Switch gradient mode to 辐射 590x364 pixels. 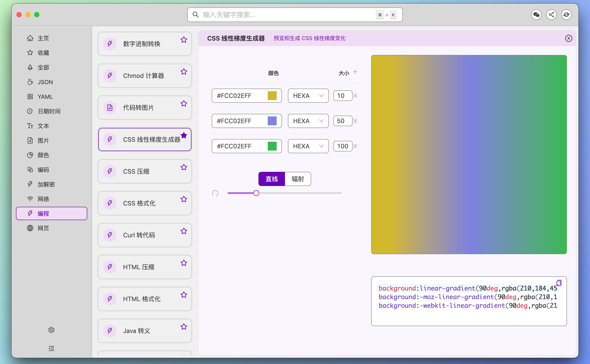[298, 179]
